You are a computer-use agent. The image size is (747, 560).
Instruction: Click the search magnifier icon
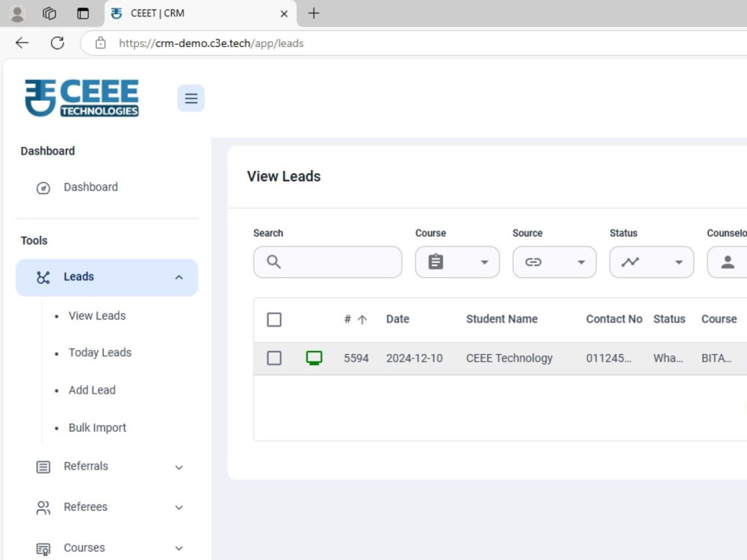tap(273, 262)
